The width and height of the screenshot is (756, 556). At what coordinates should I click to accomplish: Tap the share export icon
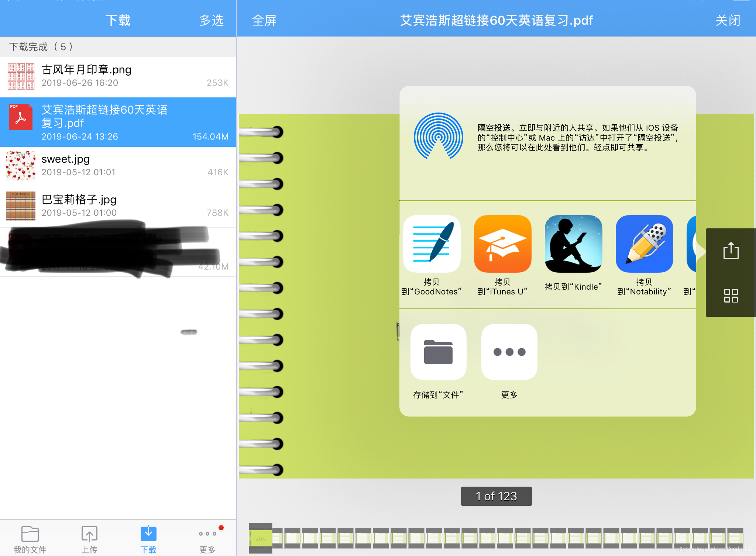pyautogui.click(x=731, y=251)
